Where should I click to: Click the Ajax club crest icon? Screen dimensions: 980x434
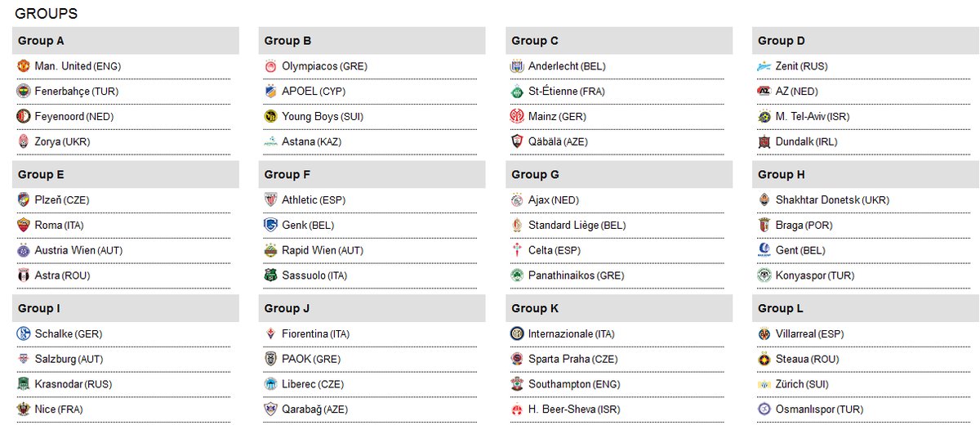tap(517, 200)
